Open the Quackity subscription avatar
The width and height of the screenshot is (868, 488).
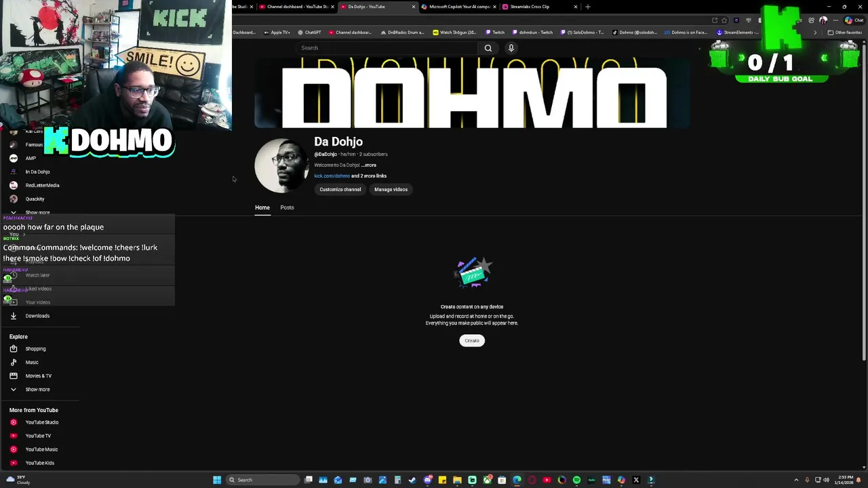click(13, 199)
